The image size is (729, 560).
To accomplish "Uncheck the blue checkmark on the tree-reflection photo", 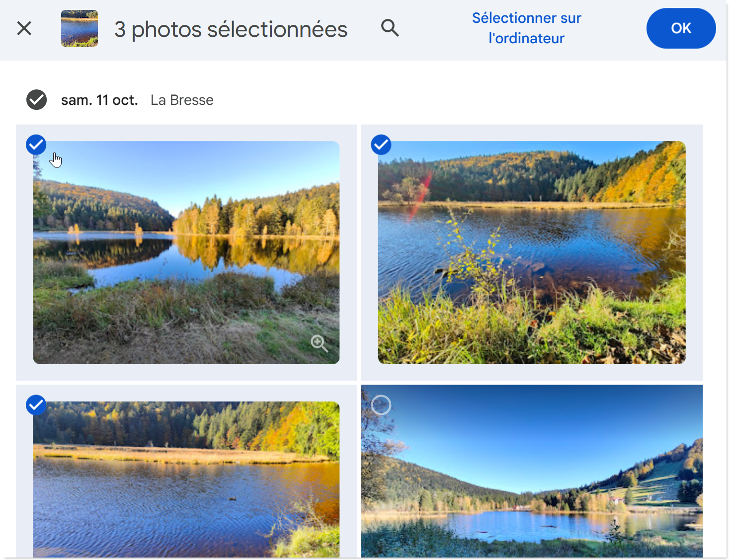I will (36, 145).
